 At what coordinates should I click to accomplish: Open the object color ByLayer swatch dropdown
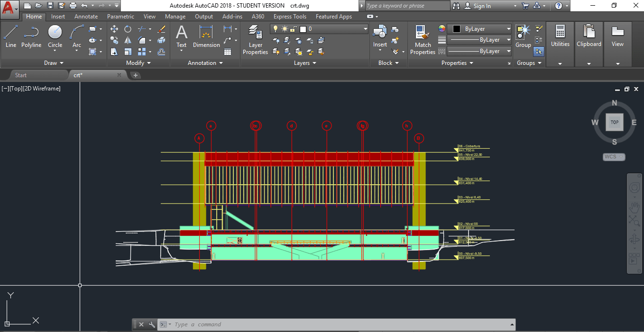479,29
